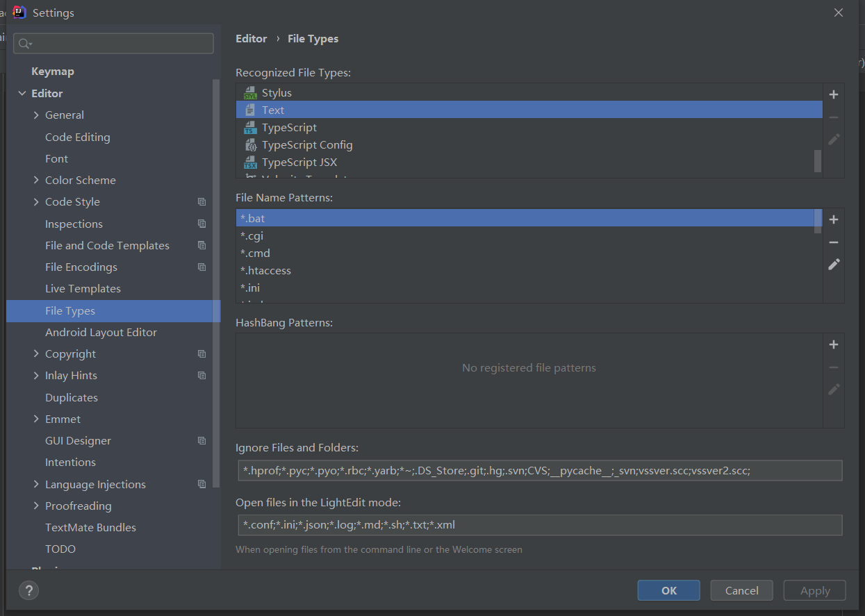Focus the settings search field
Viewport: 865px width, 616px height.
(x=113, y=44)
